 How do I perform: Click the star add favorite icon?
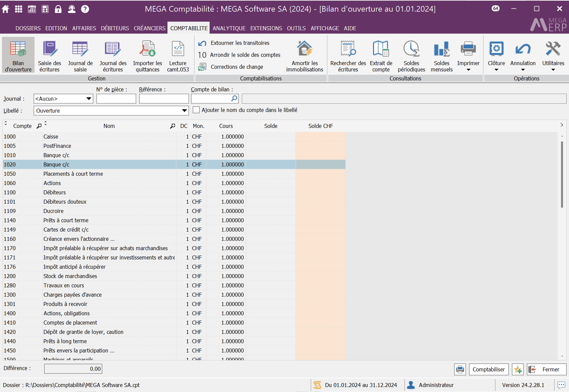pyautogui.click(x=518, y=369)
